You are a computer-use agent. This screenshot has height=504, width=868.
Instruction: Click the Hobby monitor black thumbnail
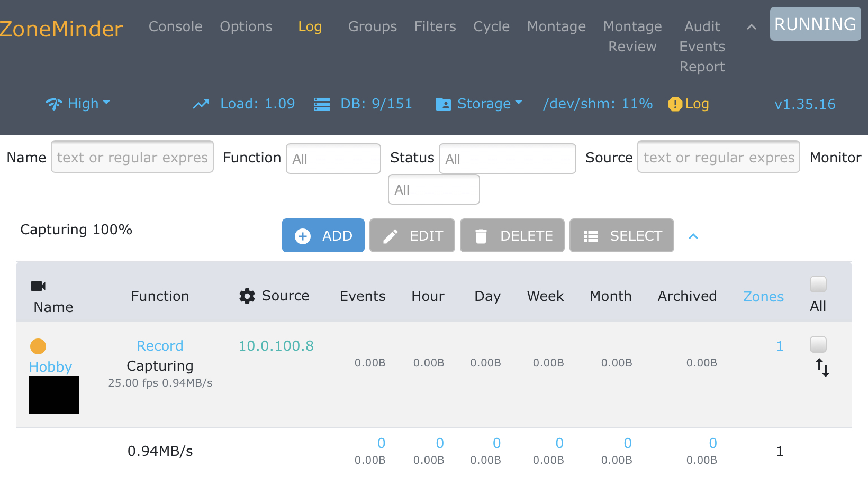54,395
